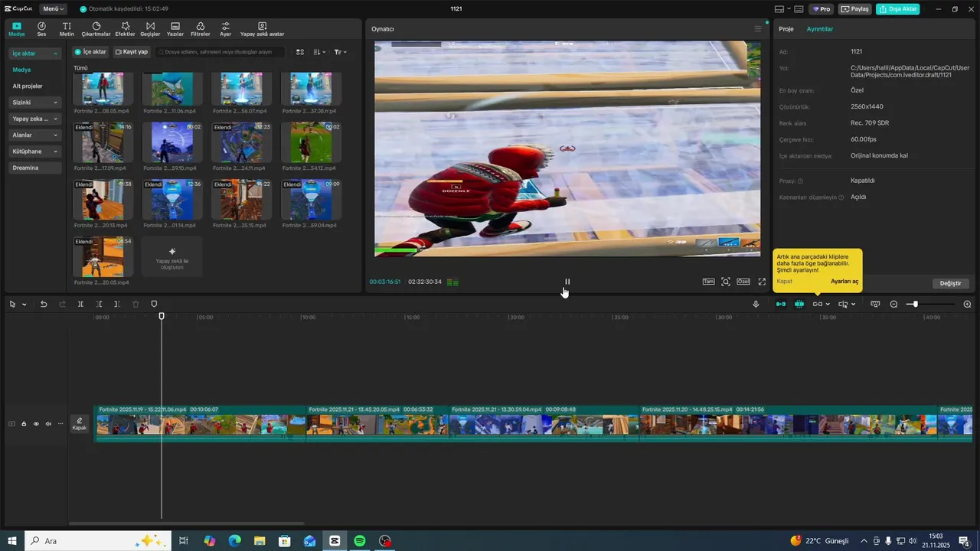Image resolution: width=980 pixels, height=551 pixels.
Task: Open Spotify from the taskbar
Action: pyautogui.click(x=360, y=541)
